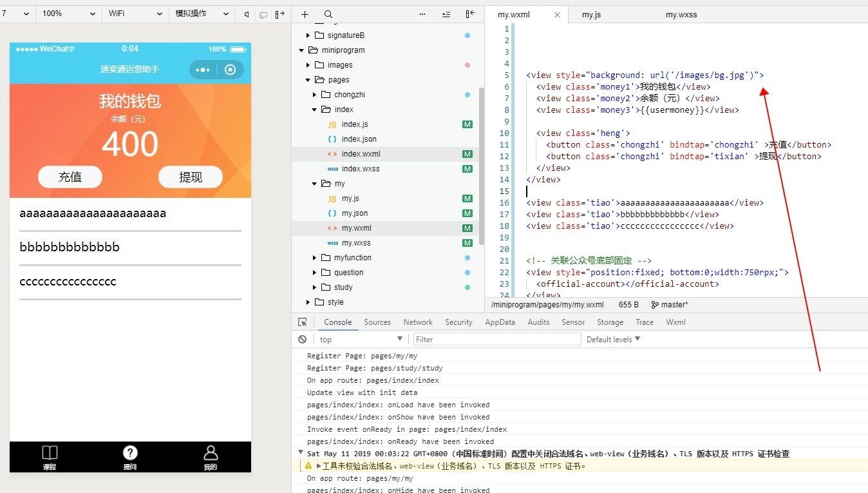Click mini program capsule close circle icon
This screenshot has height=493, width=868.
(230, 70)
